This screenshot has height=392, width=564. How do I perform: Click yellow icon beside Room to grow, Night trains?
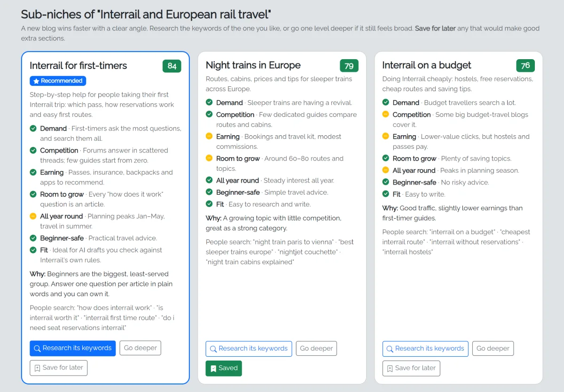209,159
